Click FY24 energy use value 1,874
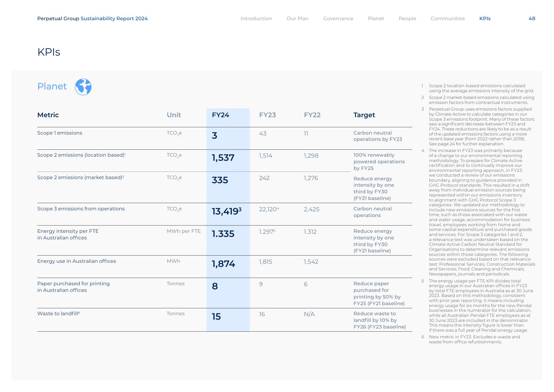The height and width of the screenshot is (392, 554). click(x=223, y=264)
